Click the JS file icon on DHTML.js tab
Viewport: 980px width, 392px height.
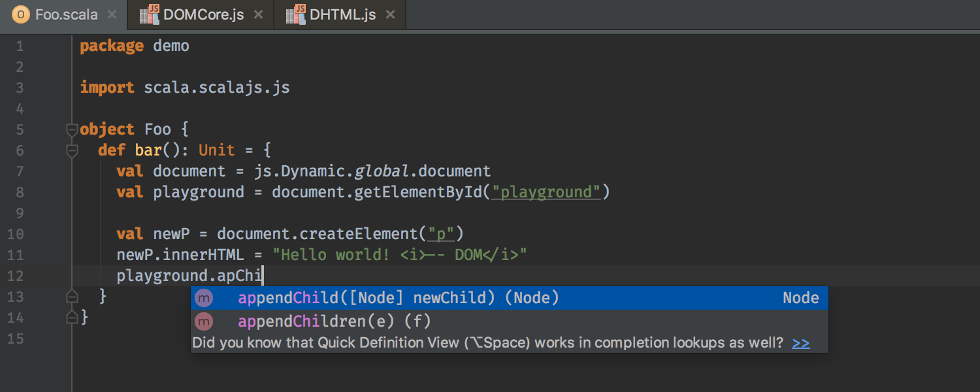[x=297, y=14]
